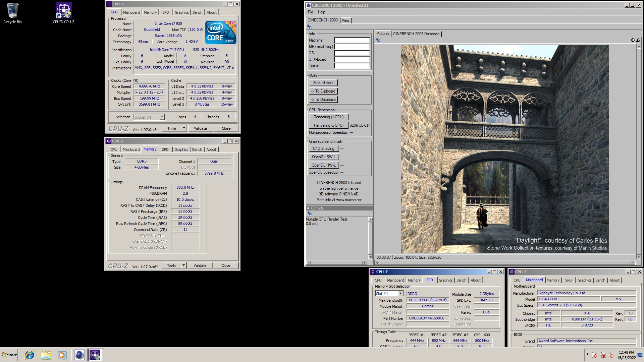Click Validate in the CPU-Z Memory window
Image resolution: width=644 pixels, height=362 pixels.
coord(200,265)
